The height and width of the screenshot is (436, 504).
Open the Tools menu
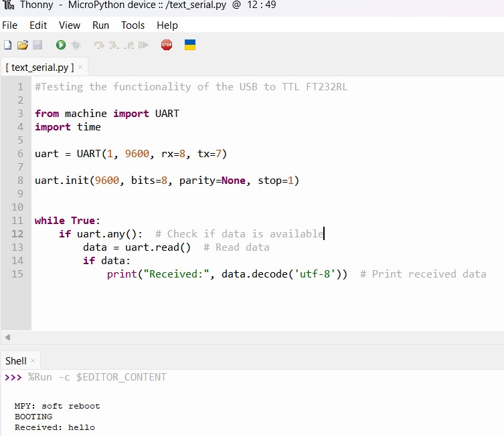pyautogui.click(x=133, y=25)
